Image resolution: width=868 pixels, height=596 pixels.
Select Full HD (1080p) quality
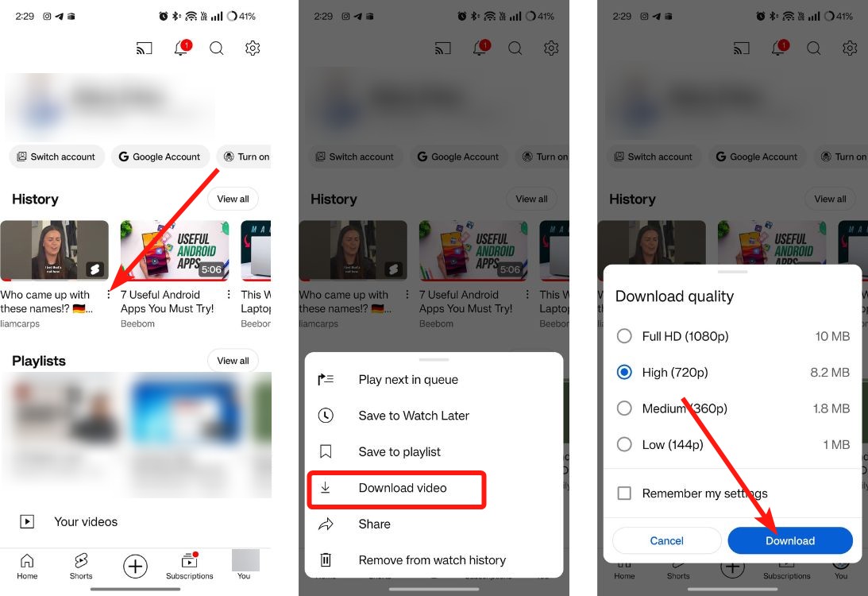click(624, 336)
